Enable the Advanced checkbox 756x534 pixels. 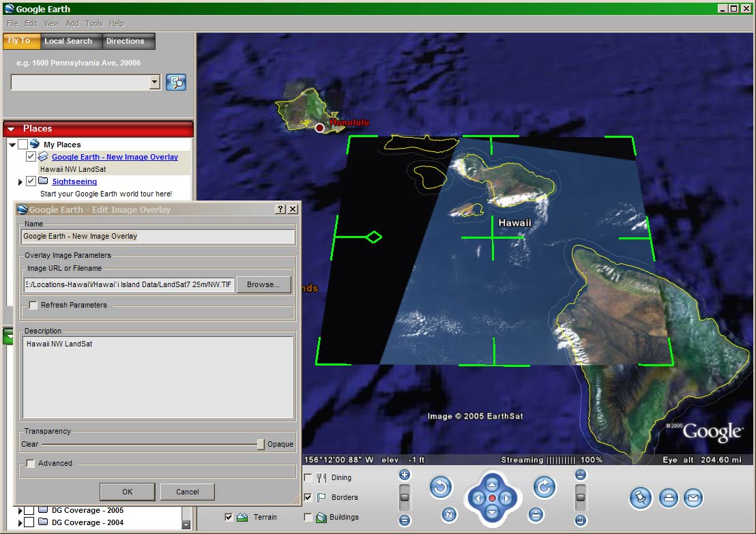pyautogui.click(x=31, y=463)
